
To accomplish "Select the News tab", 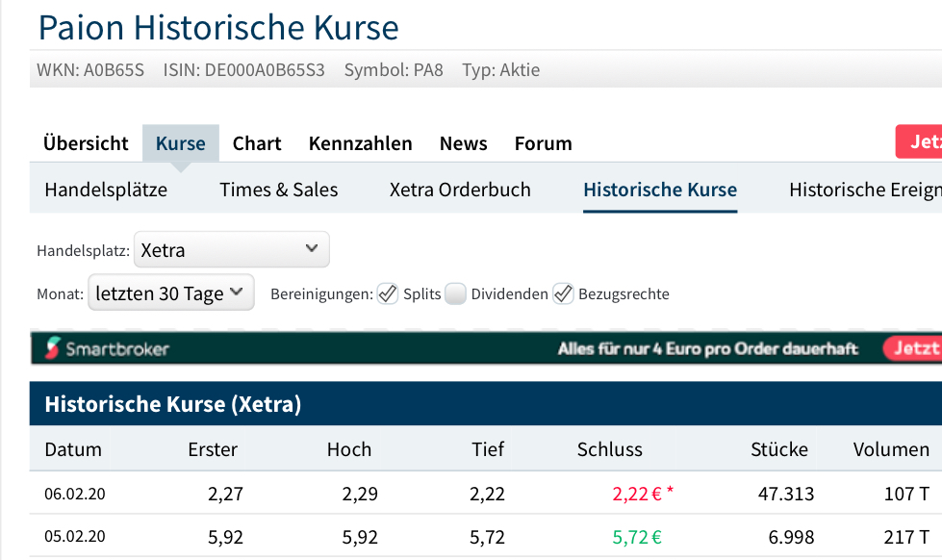I will pos(463,143).
